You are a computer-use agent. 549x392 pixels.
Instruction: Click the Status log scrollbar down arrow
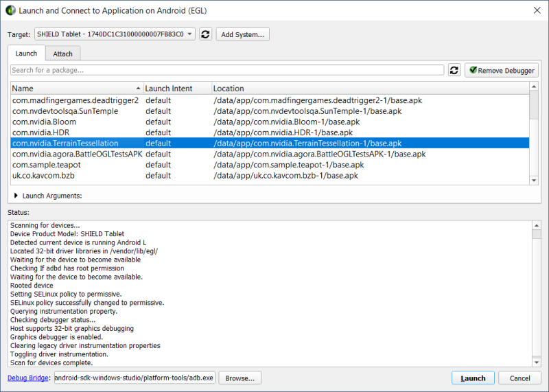click(536, 362)
